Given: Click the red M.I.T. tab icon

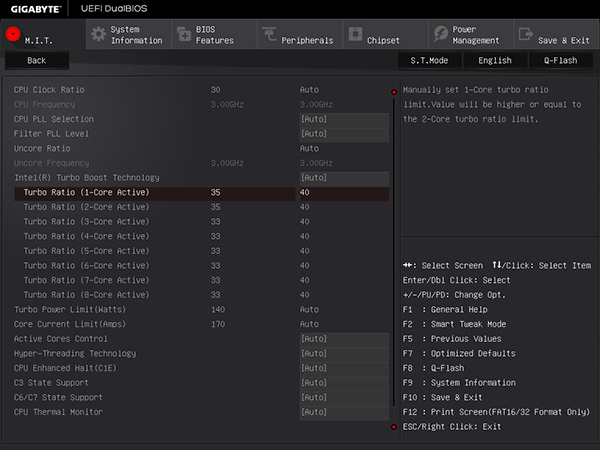Looking at the screenshot, I should pyautogui.click(x=14, y=33).
